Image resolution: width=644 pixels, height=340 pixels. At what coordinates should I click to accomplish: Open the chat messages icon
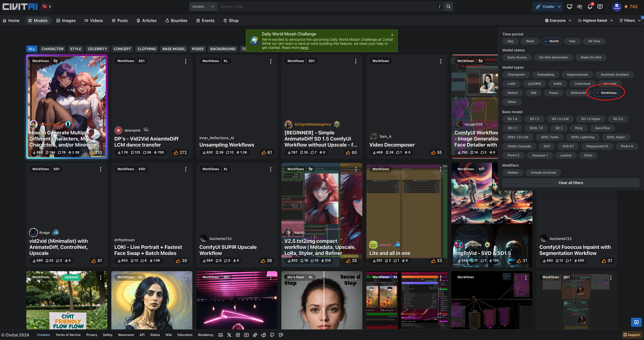[x=600, y=7]
